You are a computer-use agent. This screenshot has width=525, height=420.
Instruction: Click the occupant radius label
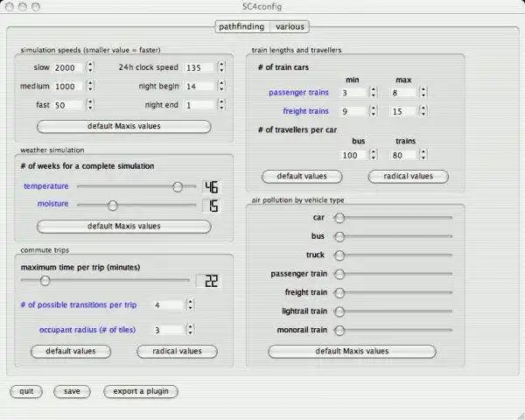(x=87, y=330)
